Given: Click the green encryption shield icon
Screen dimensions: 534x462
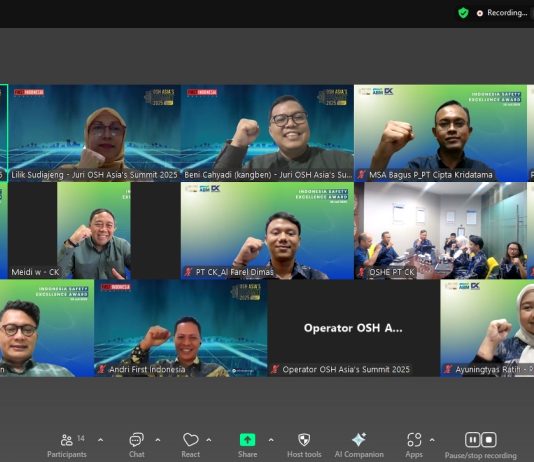Looking at the screenshot, I should tap(463, 13).
